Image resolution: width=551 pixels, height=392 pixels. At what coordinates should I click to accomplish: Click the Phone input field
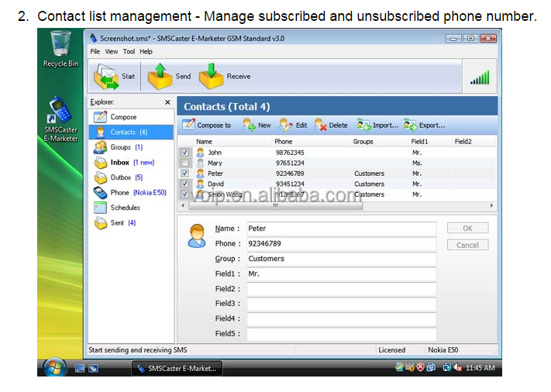341,243
